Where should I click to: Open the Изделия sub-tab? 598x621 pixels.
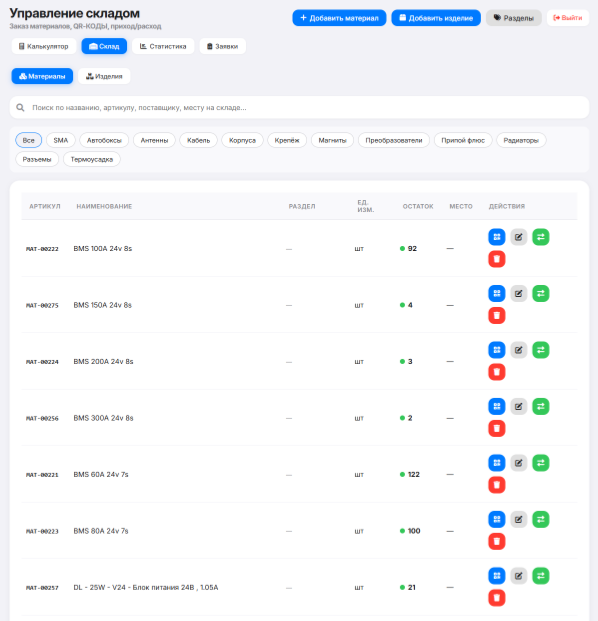[104, 76]
